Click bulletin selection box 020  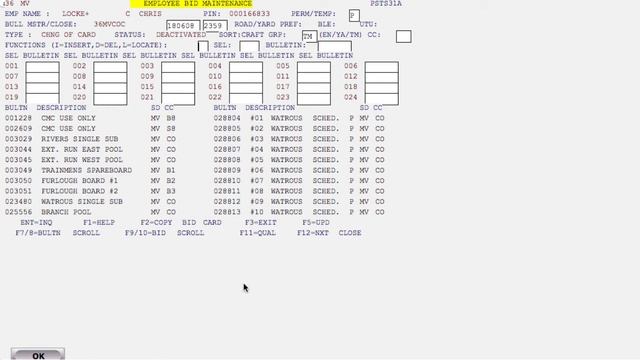click(110, 98)
